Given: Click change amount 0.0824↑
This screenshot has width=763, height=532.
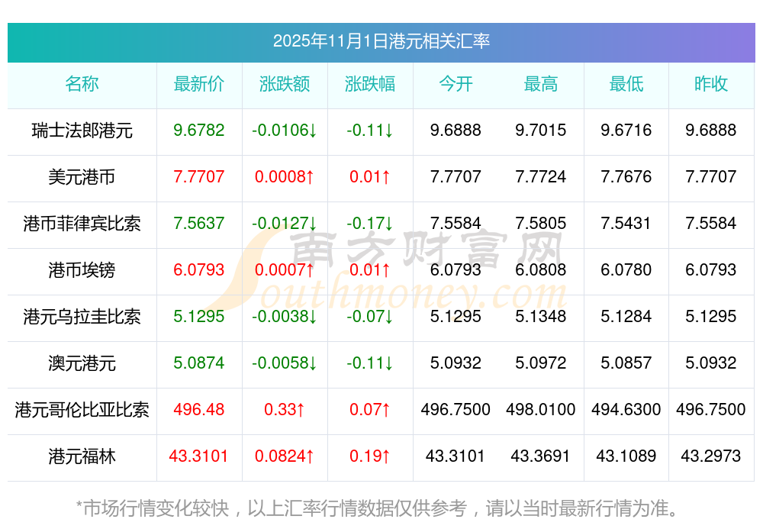Looking at the screenshot, I should (284, 456).
